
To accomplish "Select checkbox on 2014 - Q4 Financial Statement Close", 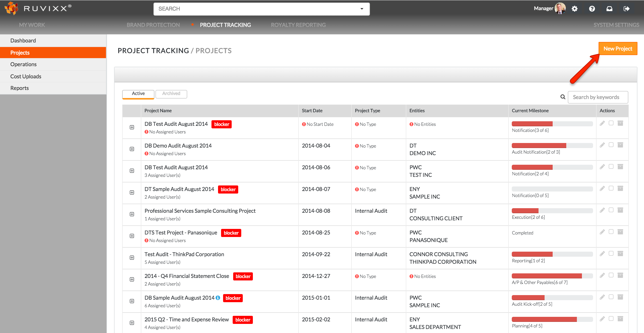I will point(611,275).
